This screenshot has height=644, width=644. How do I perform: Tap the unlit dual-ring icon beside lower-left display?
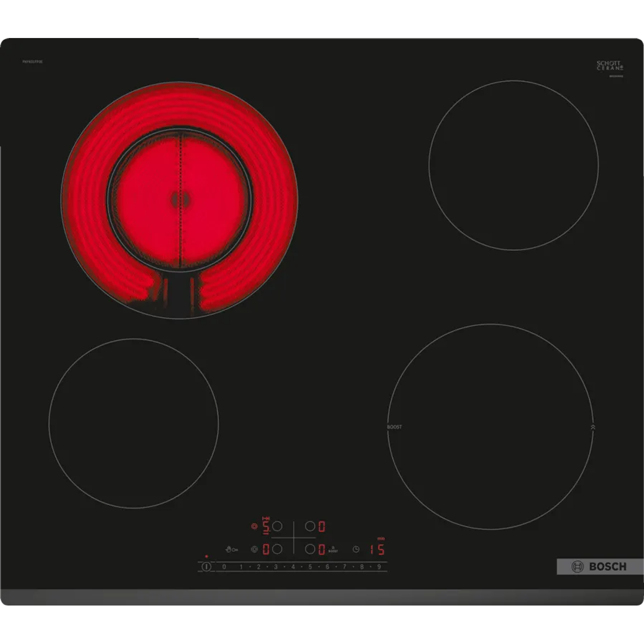coord(254,549)
